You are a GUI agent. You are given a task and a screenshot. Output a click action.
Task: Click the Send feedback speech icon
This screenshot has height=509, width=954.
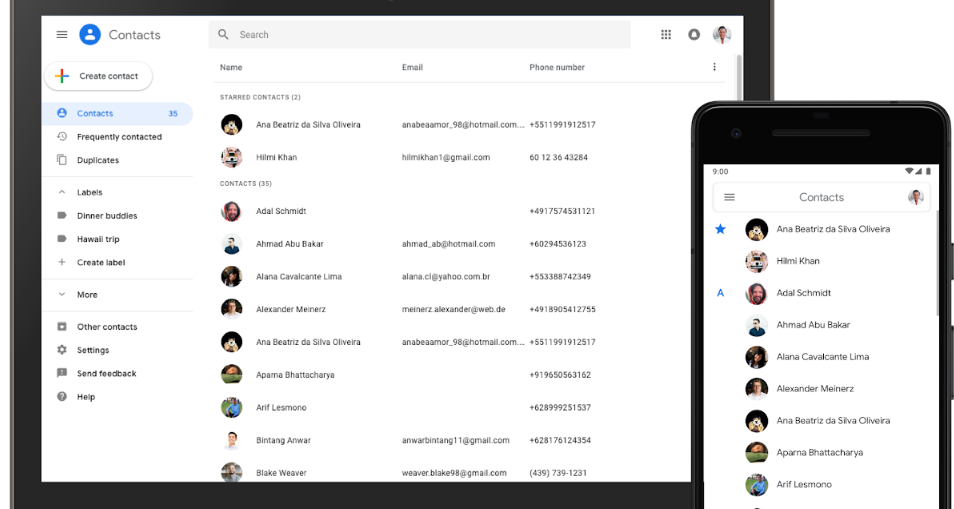click(x=61, y=373)
